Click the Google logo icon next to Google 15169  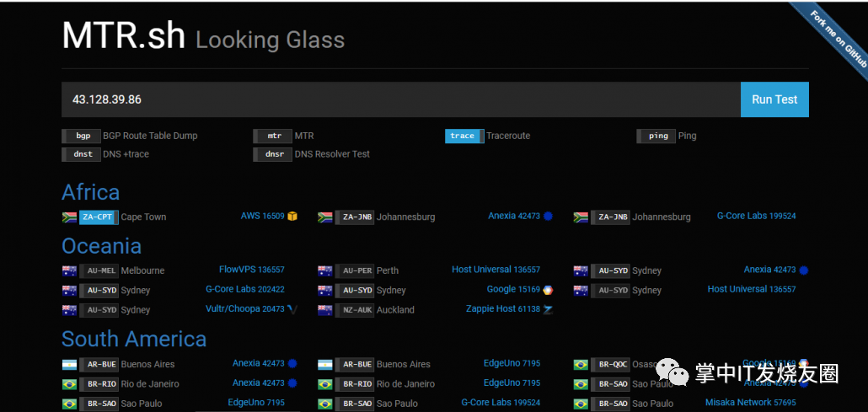[x=548, y=290]
